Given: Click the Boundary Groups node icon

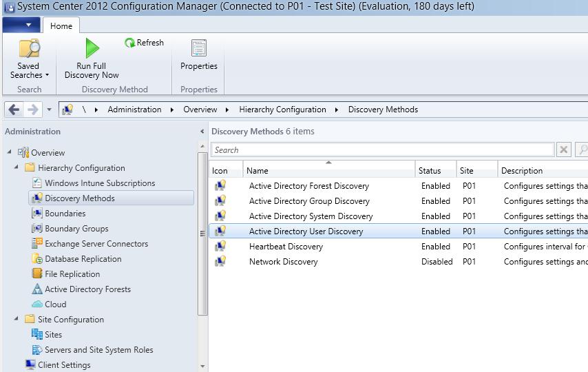Looking at the screenshot, I should (x=37, y=228).
